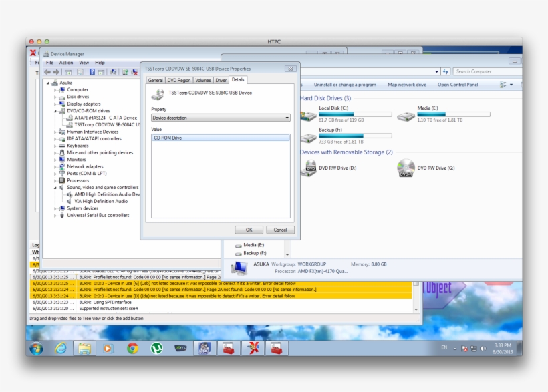
Task: Click Uninstall or change a program
Action: click(x=345, y=85)
